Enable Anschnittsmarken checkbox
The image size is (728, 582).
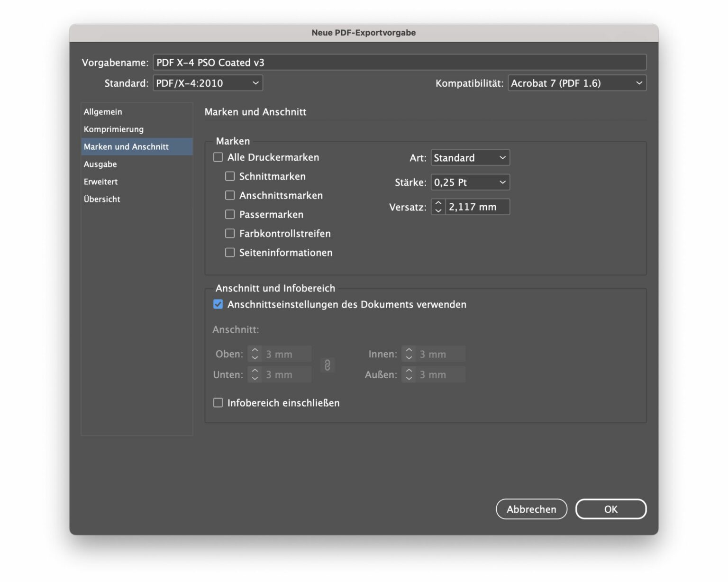tap(230, 195)
